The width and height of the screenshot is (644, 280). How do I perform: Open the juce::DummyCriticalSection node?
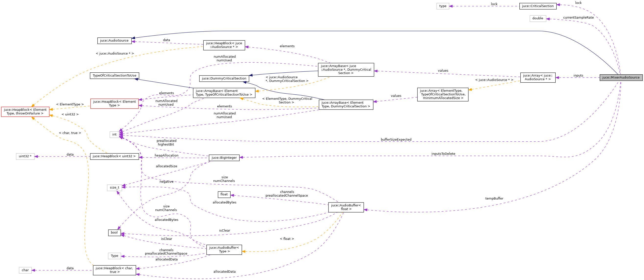224,78
